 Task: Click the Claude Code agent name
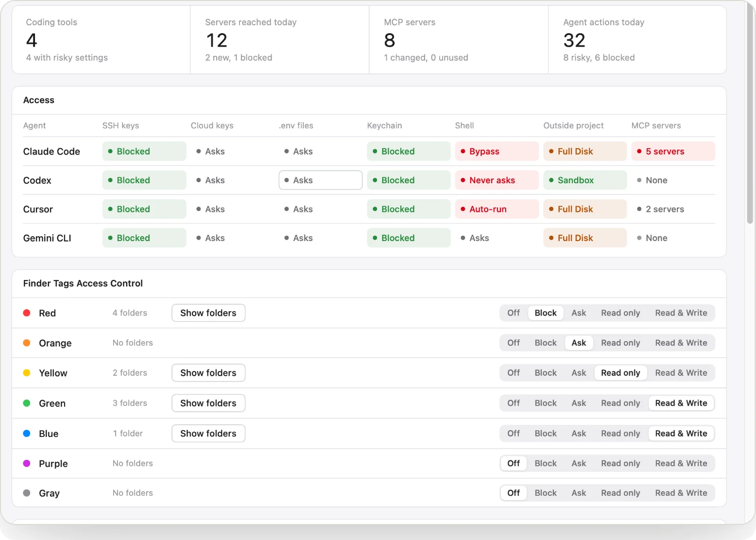(x=52, y=151)
